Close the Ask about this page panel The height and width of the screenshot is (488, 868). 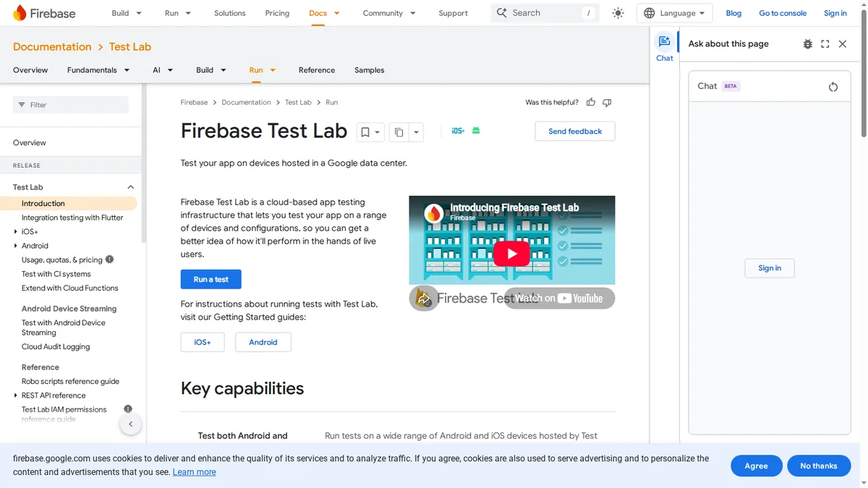tap(843, 44)
